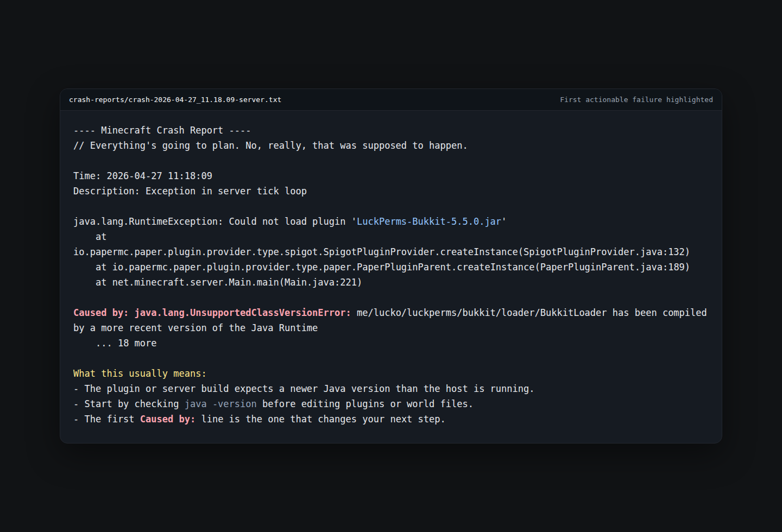Click the 'me/lucko/luckperms/bukkit/loader/BukkitLoader' class path text
The image size is (782, 532).
point(482,313)
